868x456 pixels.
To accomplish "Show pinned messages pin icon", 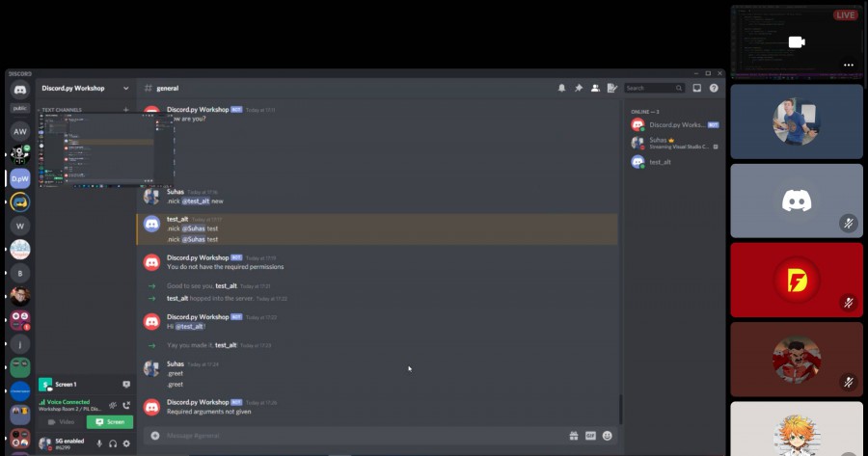I will tap(579, 88).
